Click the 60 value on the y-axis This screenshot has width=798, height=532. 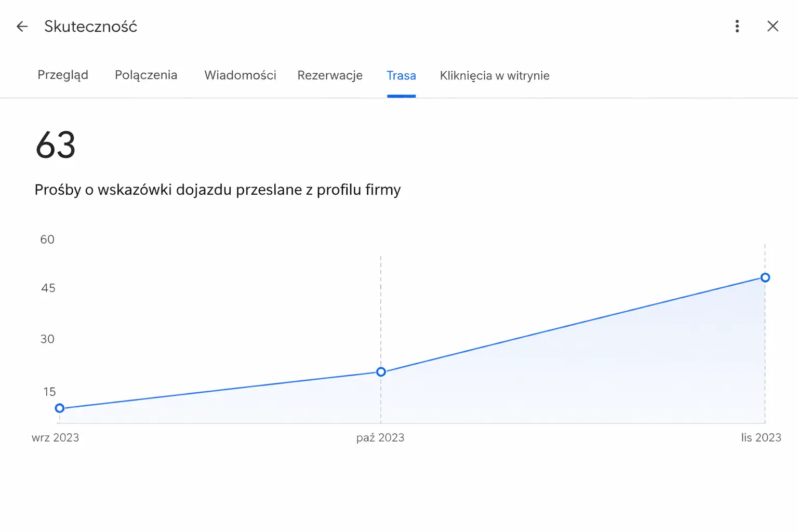pos(47,239)
